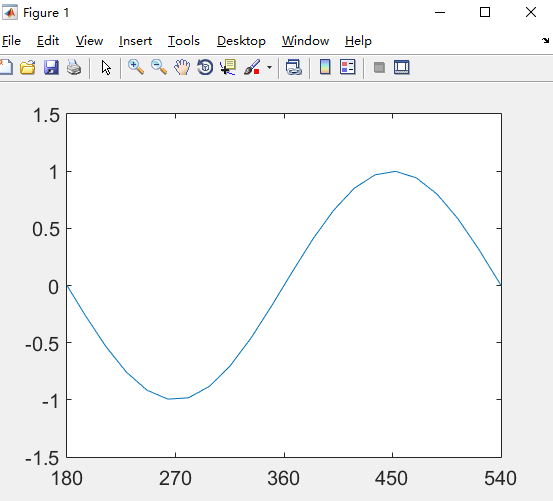Open the Insert menu
This screenshot has height=501, width=553.
pyautogui.click(x=135, y=41)
